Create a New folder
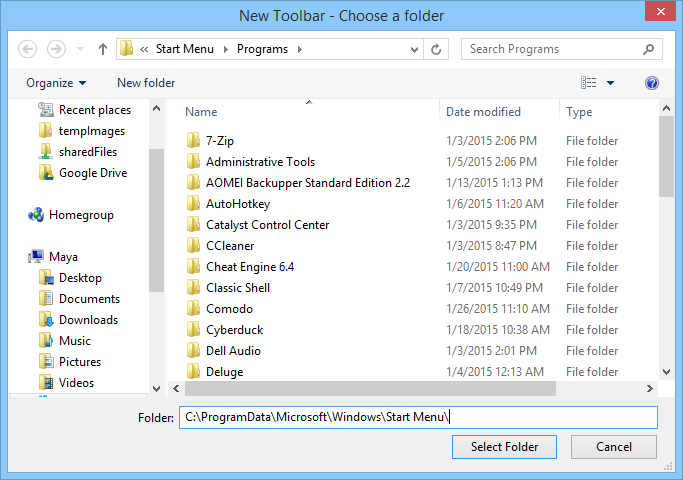The image size is (683, 480). tap(146, 83)
